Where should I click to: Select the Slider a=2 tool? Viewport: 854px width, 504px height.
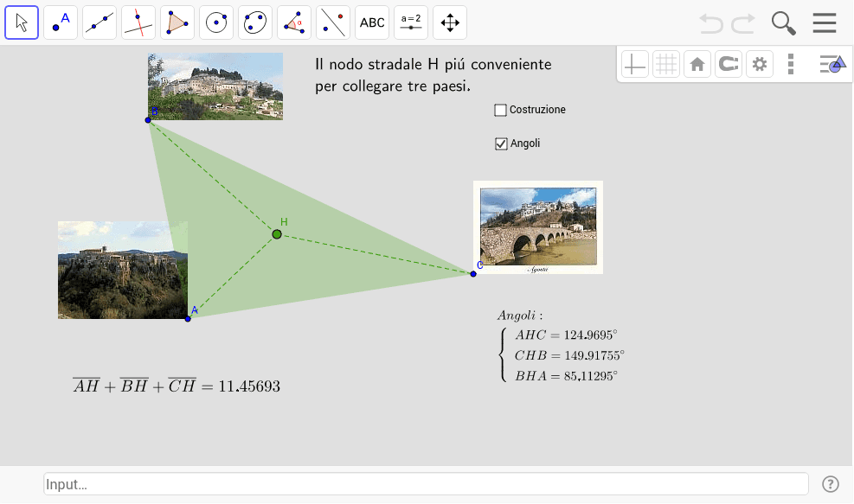[411, 22]
